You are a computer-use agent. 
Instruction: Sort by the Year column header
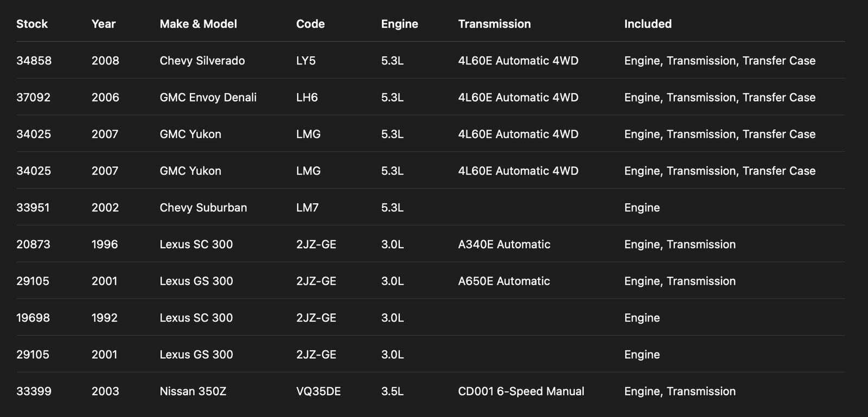point(103,24)
